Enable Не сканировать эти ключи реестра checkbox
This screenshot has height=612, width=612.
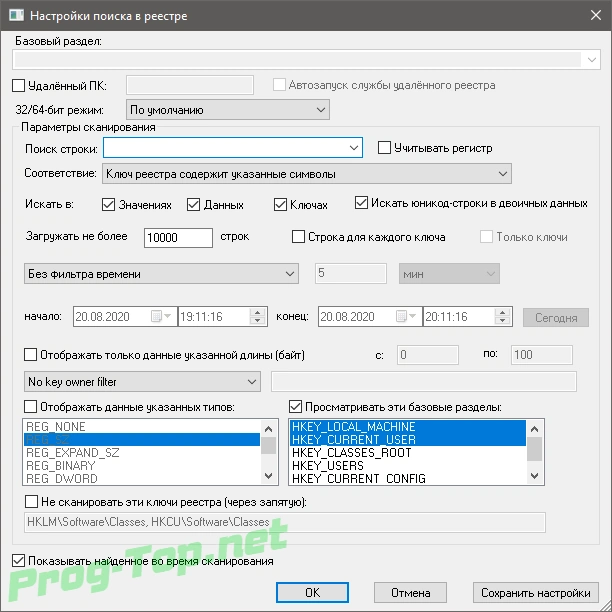(x=31, y=502)
